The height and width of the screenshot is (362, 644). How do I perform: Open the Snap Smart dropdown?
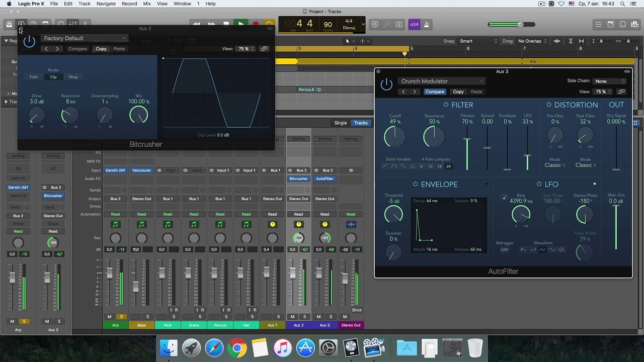478,41
